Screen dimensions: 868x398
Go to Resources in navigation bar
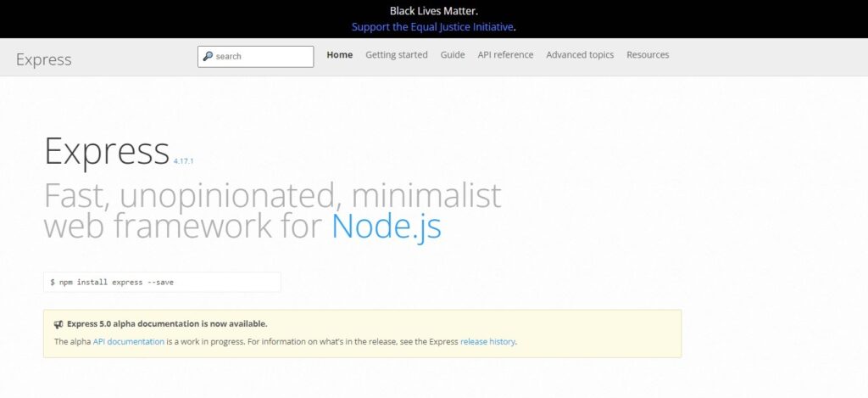point(648,55)
